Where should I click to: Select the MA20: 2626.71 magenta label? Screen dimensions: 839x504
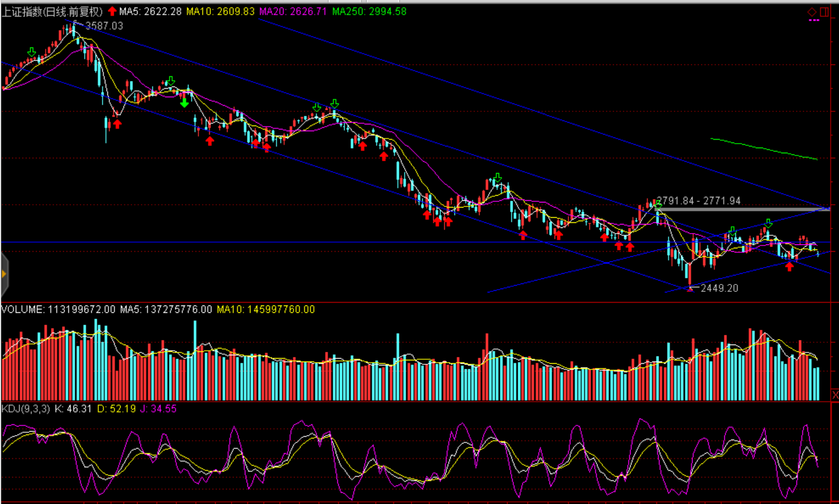293,11
